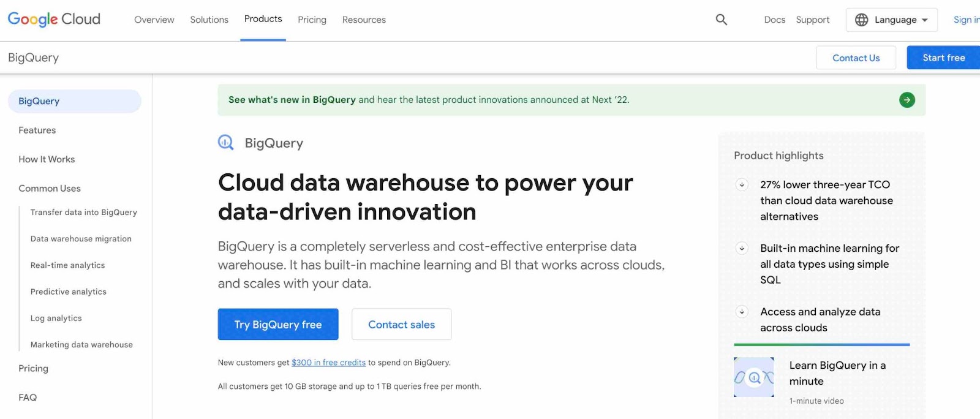Click the BigQuery title in sub-header
The image size is (980, 419).
(x=34, y=58)
